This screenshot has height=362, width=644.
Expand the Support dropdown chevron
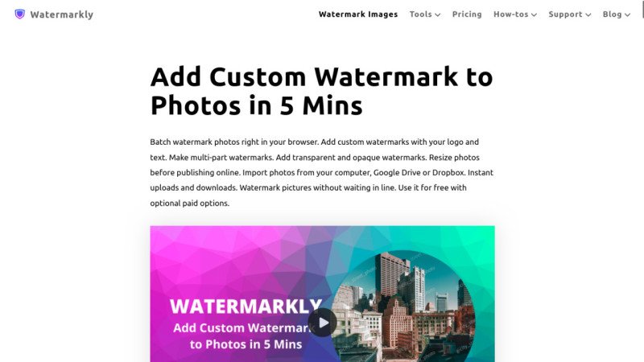[588, 14]
